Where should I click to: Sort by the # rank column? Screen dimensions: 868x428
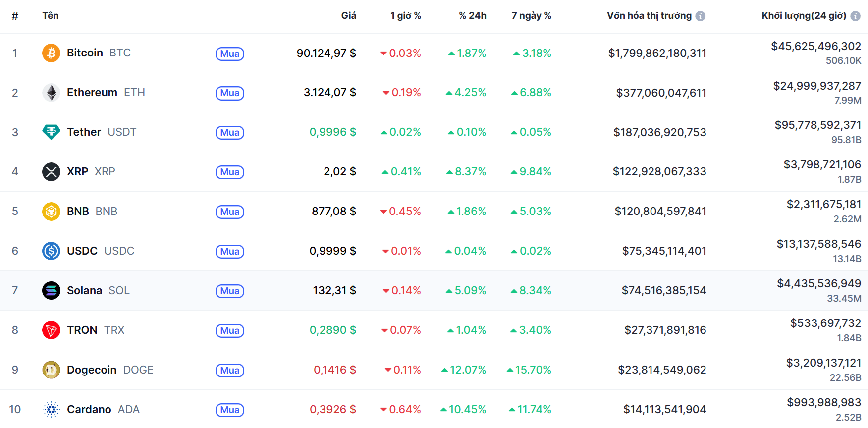(x=15, y=16)
